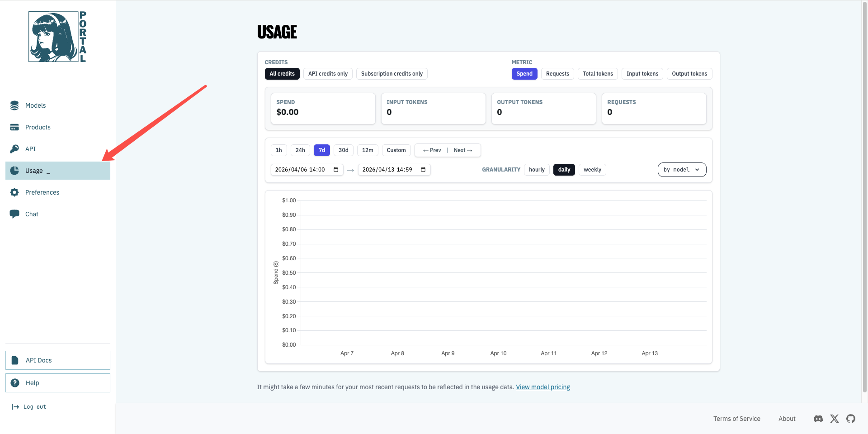868x434 pixels.
Task: Open end date calendar picker
Action: (423, 170)
